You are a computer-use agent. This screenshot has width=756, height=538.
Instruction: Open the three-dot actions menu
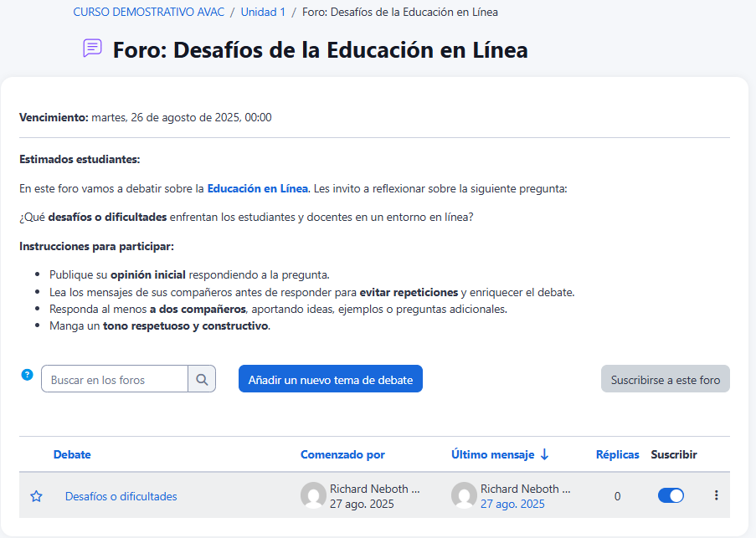[716, 495]
